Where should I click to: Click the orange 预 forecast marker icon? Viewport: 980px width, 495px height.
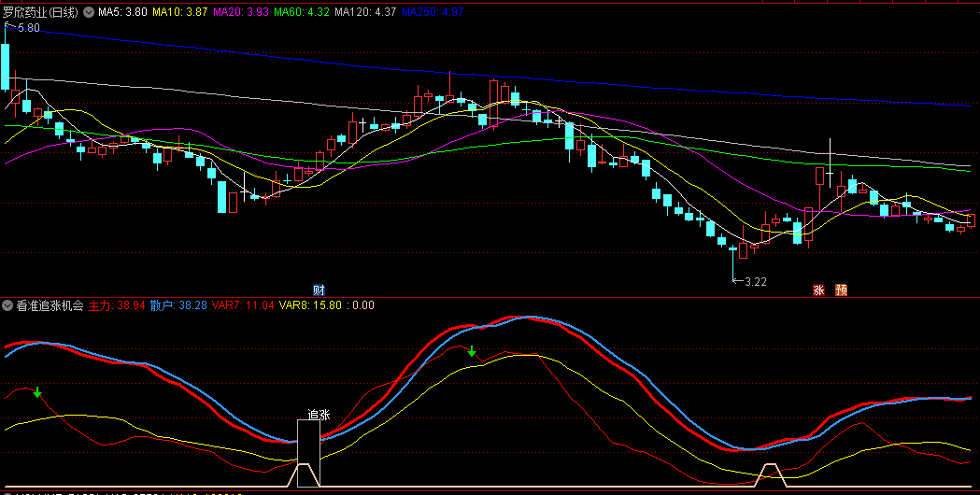point(841,290)
